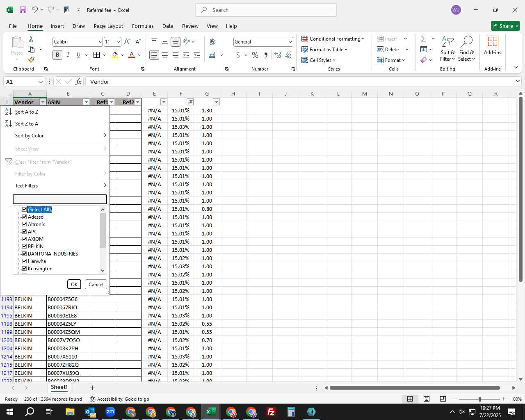Image resolution: width=525 pixels, height=420 pixels.
Task: Click Insert Function fx icon
Action: click(x=78, y=82)
